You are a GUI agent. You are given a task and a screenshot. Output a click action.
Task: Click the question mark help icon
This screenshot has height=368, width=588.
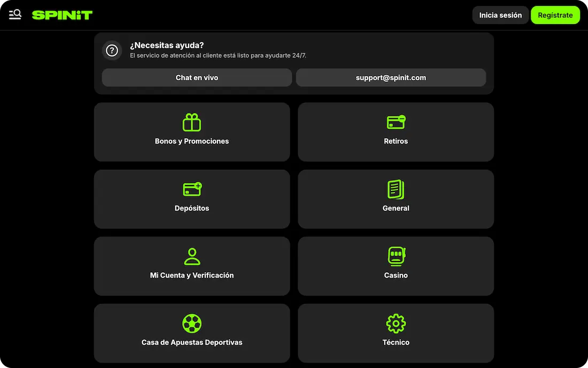112,50
